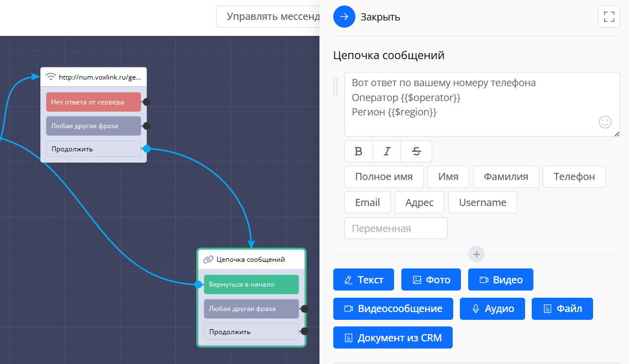Insert Файл attachment block
Viewport: 629px width, 364px height.
(562, 309)
